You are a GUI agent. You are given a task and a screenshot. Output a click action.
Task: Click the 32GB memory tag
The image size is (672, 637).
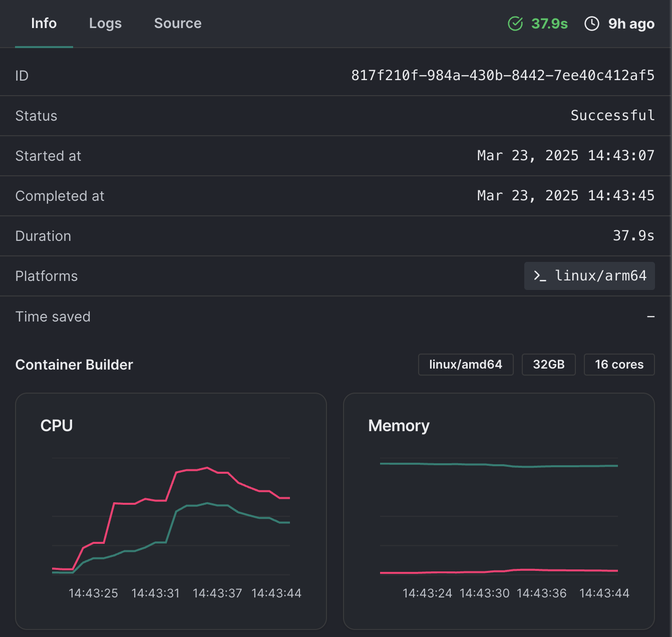pos(548,365)
